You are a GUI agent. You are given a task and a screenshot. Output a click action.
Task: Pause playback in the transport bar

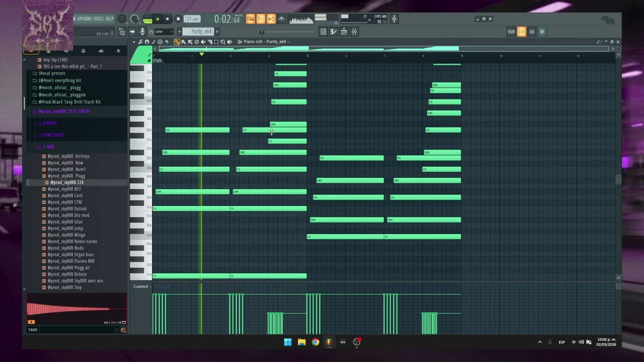tap(157, 19)
